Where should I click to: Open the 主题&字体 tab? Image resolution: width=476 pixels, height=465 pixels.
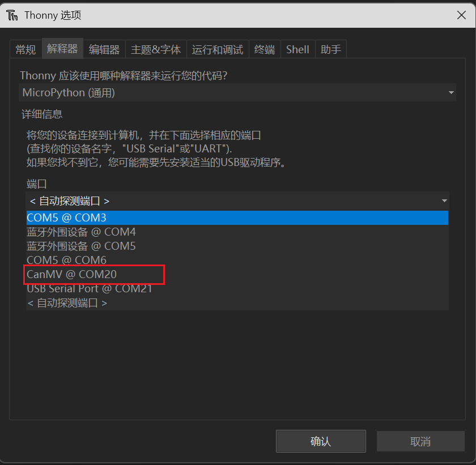click(156, 49)
